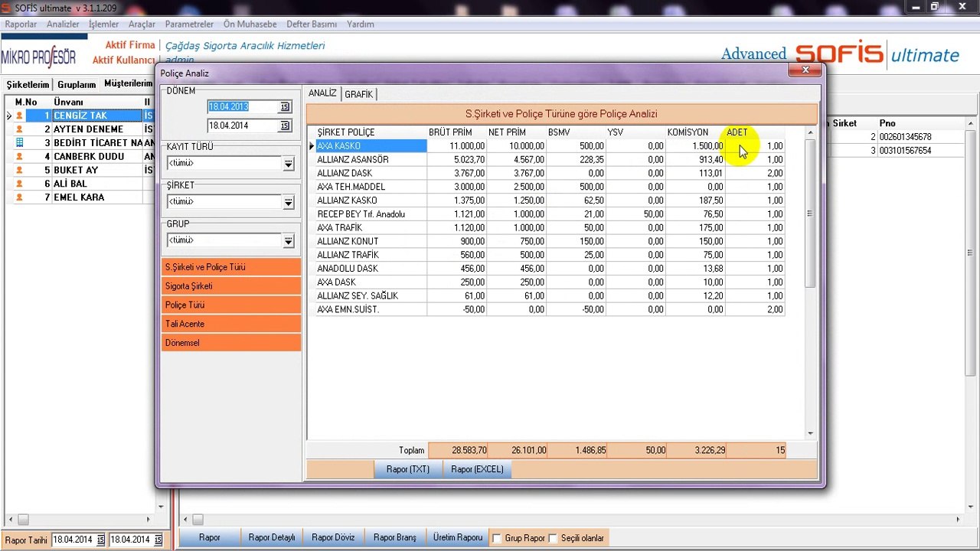Click the Rapor button in bottom toolbar
The width and height of the screenshot is (980, 551).
(210, 538)
